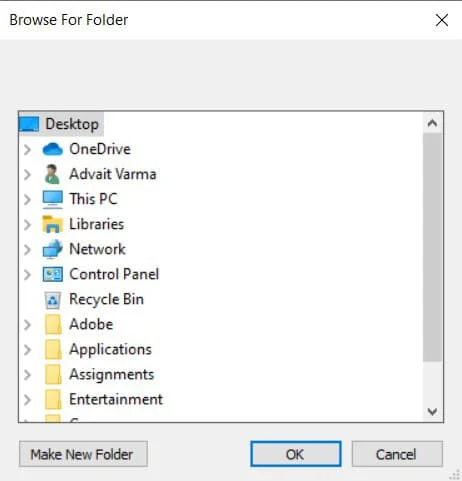Expand the Network node chevron
This screenshot has height=481, width=462.
click(28, 250)
